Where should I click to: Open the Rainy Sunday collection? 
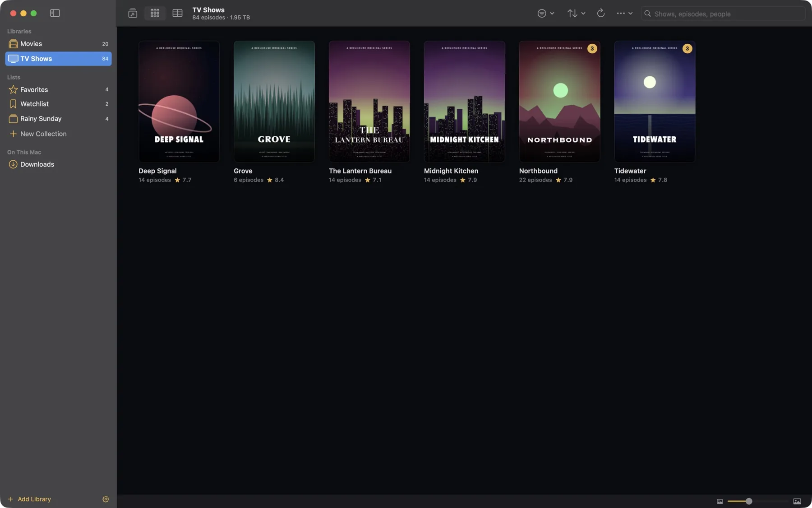click(58, 119)
